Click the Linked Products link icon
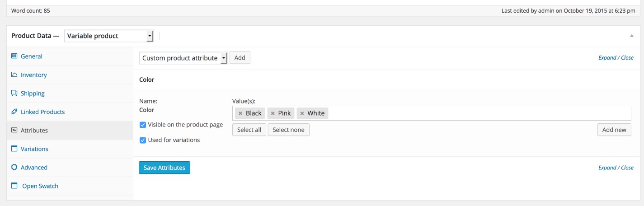The width and height of the screenshot is (644, 206). [14, 112]
